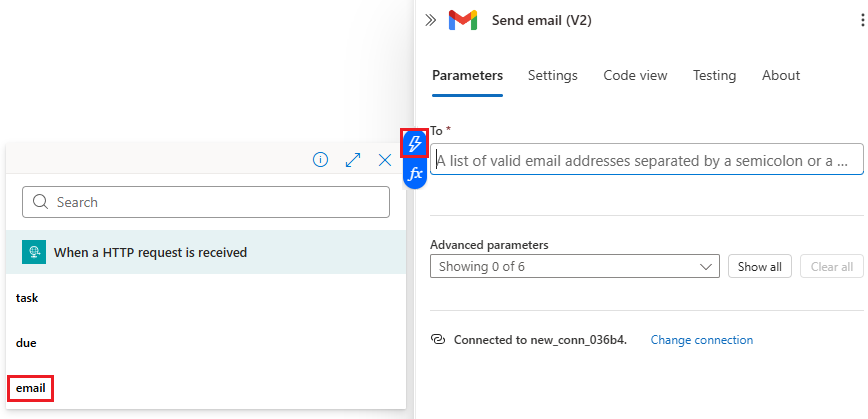The image size is (868, 419).
Task: Click the Change connection link
Action: pos(701,340)
